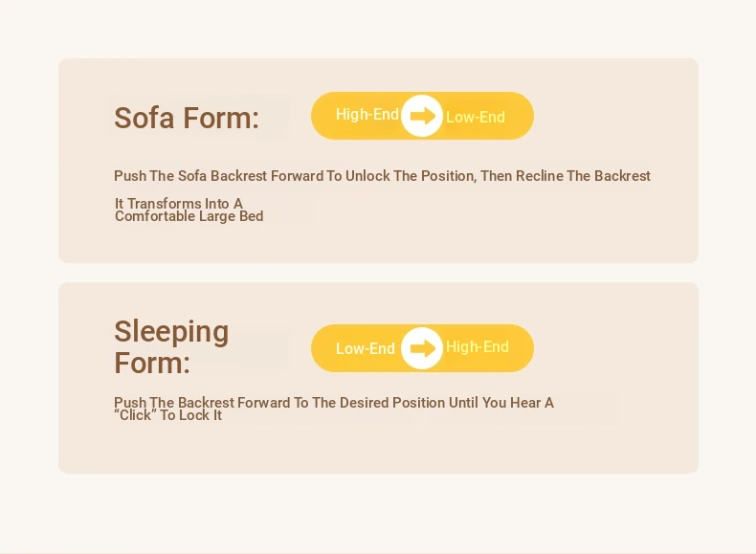Click the Sleeping Form card background
756x554 pixels.
pyautogui.click(x=379, y=449)
